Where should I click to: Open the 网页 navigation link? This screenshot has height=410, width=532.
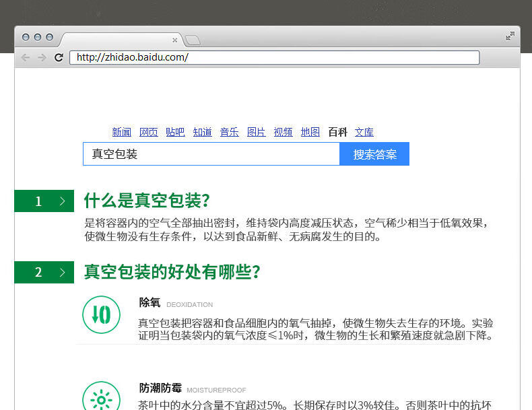pos(148,132)
